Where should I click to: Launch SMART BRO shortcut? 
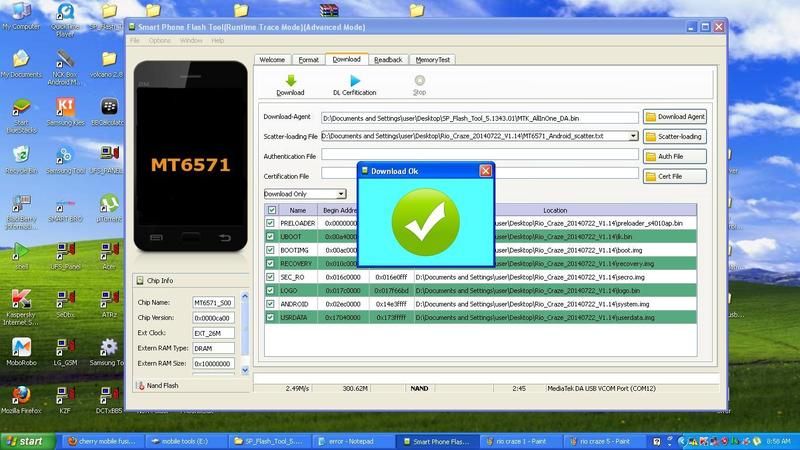tap(65, 208)
